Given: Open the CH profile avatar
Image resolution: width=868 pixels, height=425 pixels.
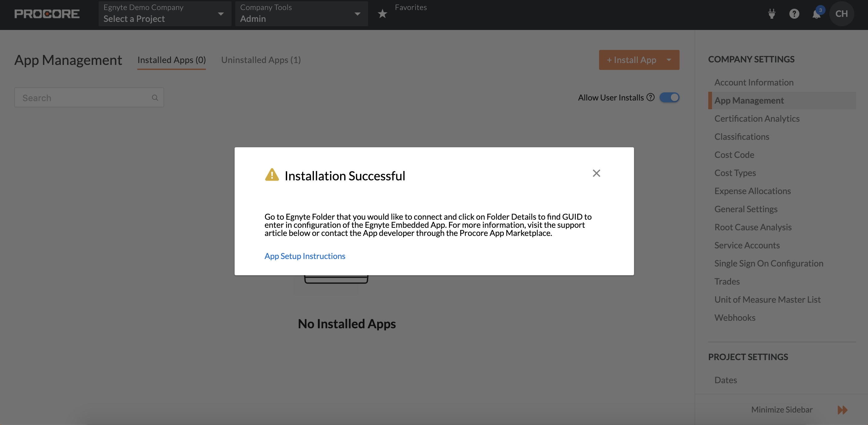Looking at the screenshot, I should point(841,13).
